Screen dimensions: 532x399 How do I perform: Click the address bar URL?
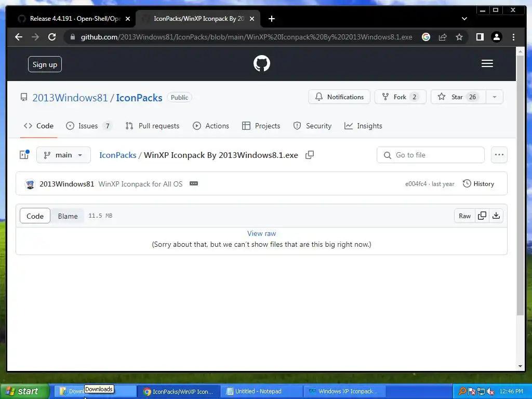tap(247, 37)
